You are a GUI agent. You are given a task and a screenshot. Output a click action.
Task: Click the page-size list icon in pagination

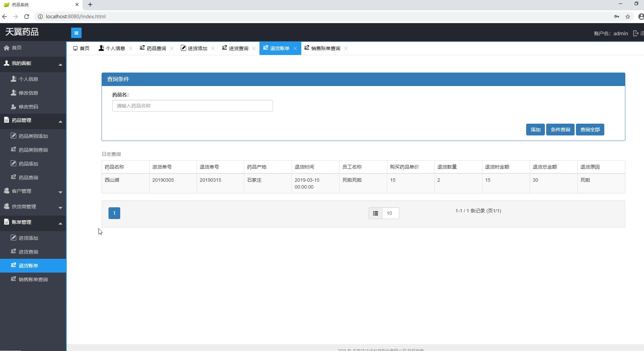pyautogui.click(x=376, y=213)
